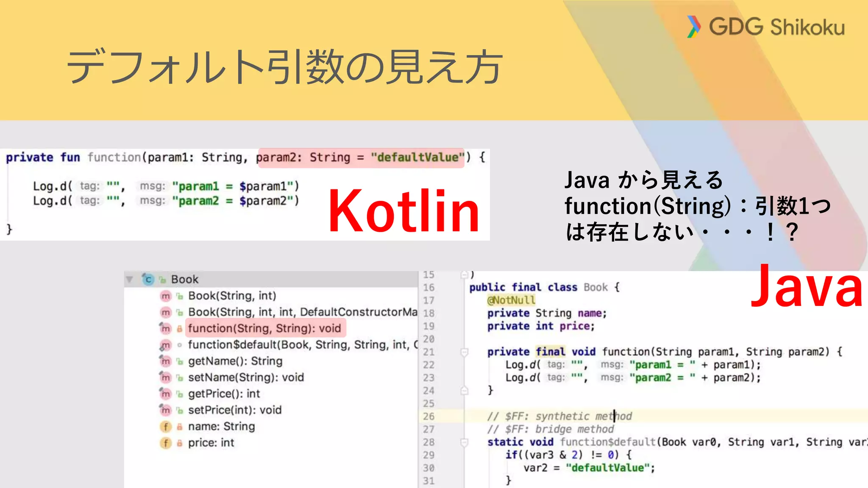Image resolution: width=868 pixels, height=488 pixels.
Task: Click 'if((var3 & 2) != 0) {' line
Action: click(568, 455)
